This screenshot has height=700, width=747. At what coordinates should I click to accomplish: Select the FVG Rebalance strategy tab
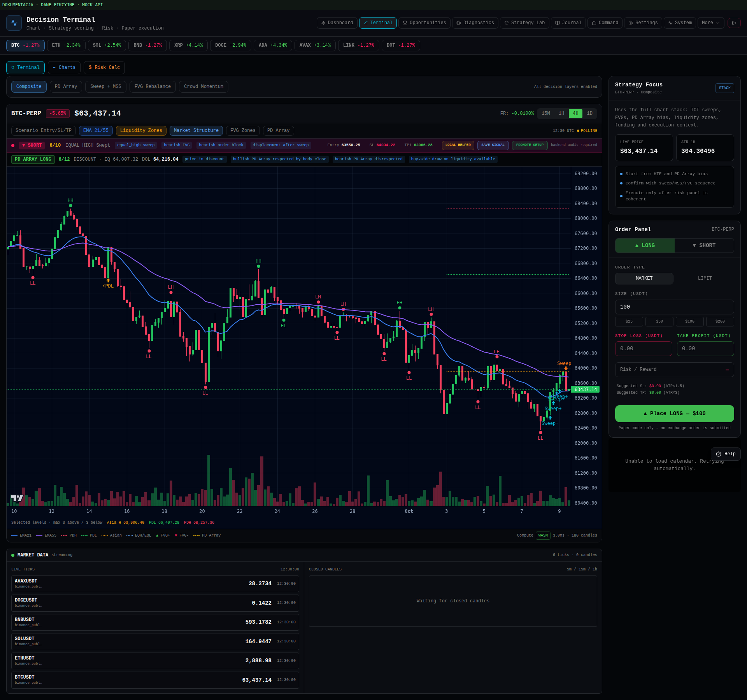153,87
